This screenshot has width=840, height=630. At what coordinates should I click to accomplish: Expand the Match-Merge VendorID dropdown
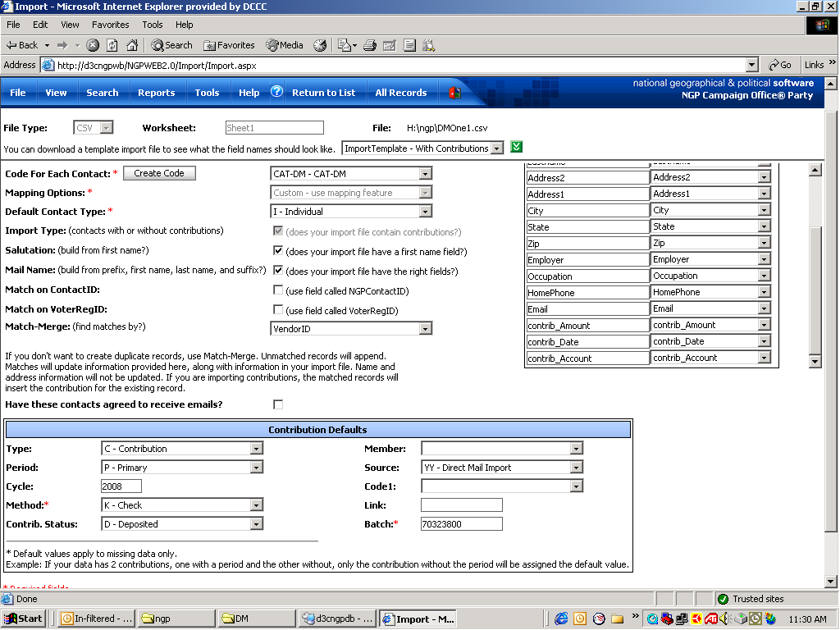coord(425,329)
